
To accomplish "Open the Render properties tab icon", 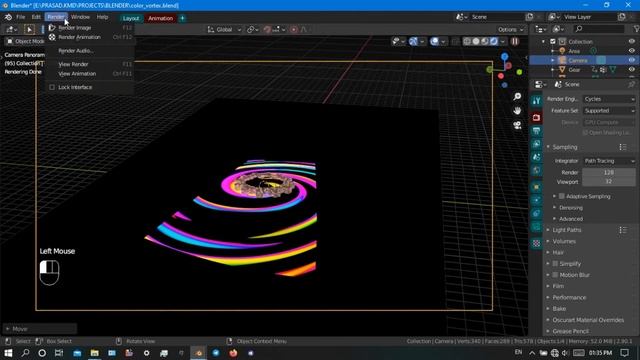I will 536,118.
